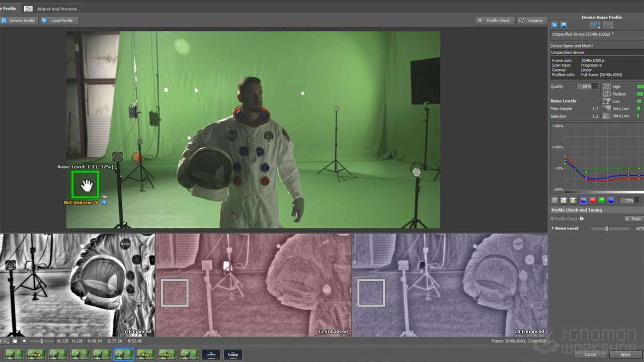Toggle the Medium frequency green indicator
644x362 pixels.
point(639,94)
